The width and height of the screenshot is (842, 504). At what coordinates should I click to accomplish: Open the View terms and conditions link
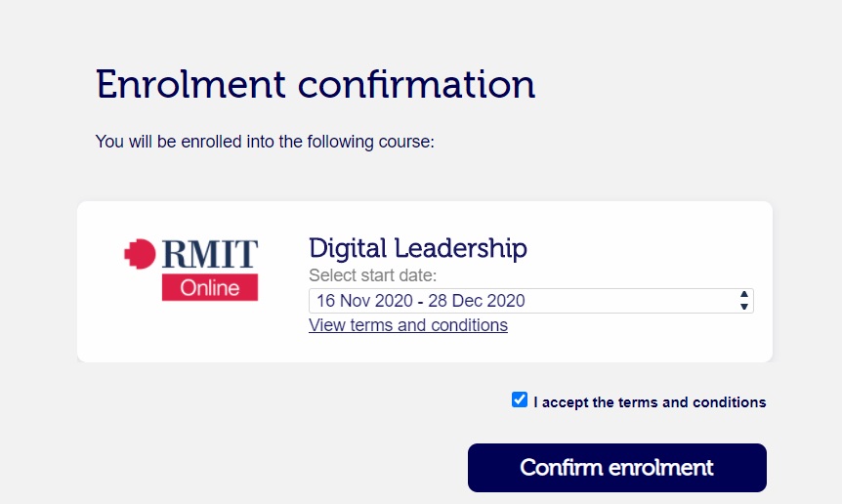[408, 325]
